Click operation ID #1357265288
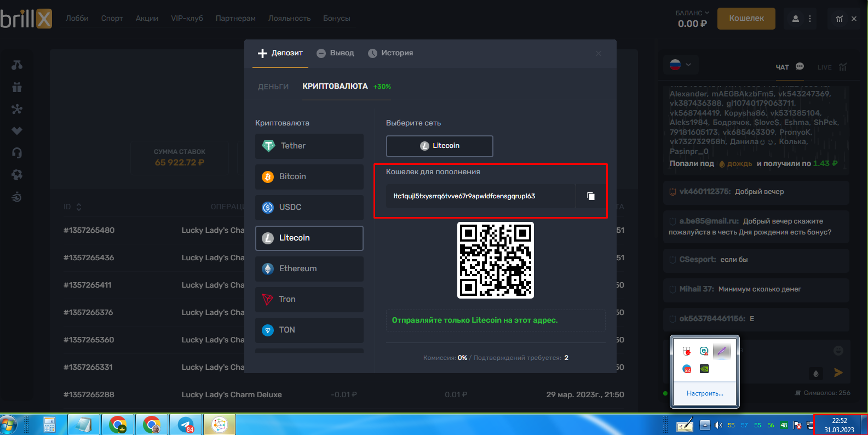The image size is (868, 435). pos(89,394)
